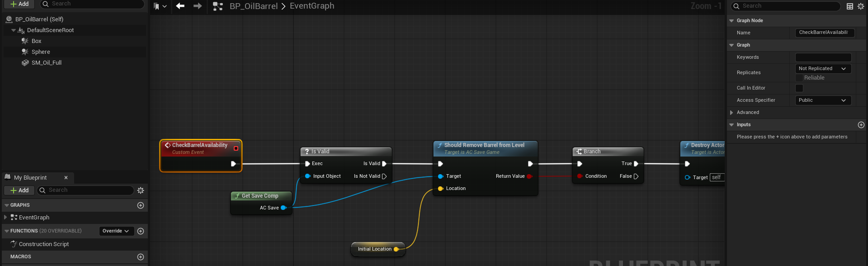
Task: Click Is Valid output exec pin
Action: [384, 164]
